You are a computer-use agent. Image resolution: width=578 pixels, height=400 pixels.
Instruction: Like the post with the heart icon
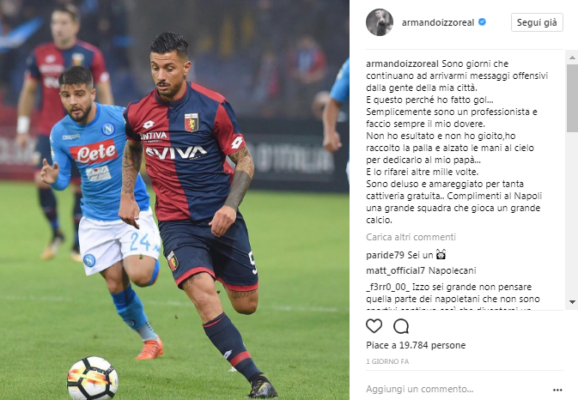[374, 326]
